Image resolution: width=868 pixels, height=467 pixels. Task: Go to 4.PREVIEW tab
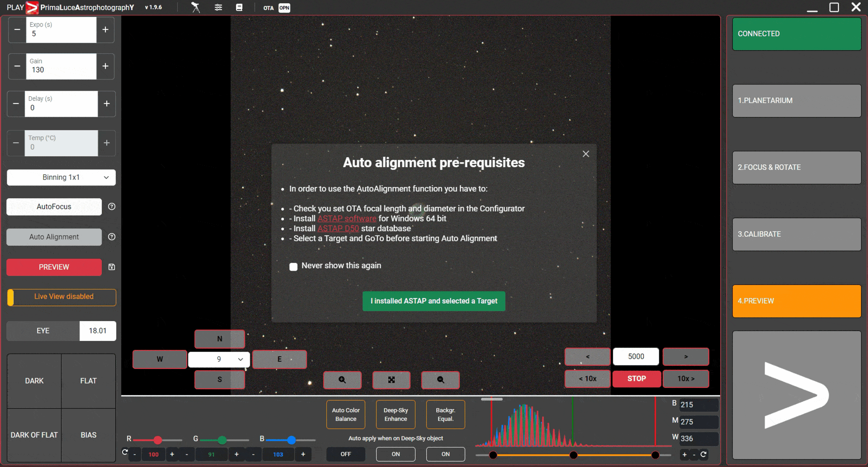click(x=797, y=301)
